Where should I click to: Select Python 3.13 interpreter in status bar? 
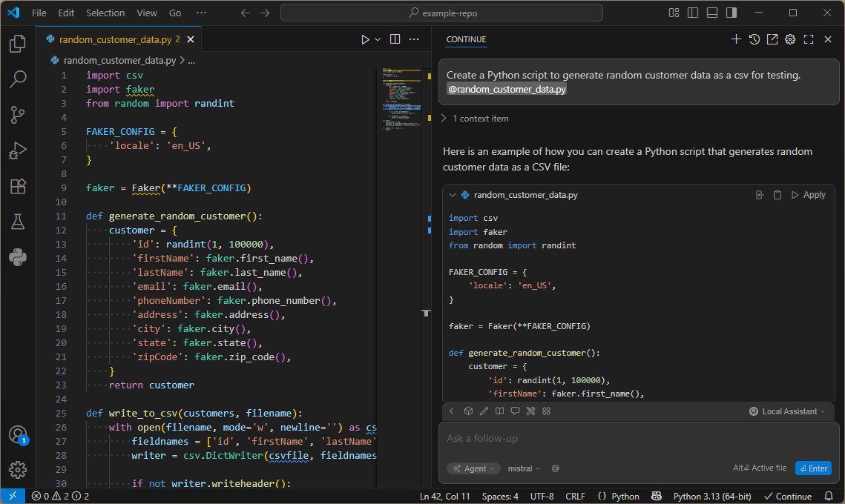pyautogui.click(x=712, y=497)
